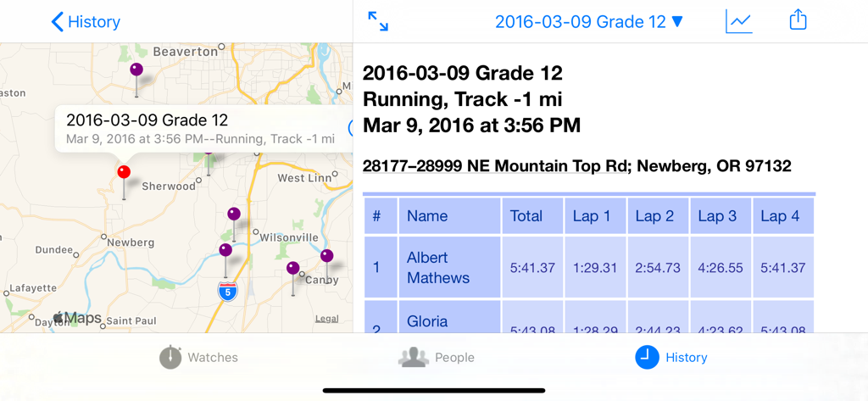Viewport: 868px width, 401px height.
Task: Select the History tab
Action: [x=670, y=358]
